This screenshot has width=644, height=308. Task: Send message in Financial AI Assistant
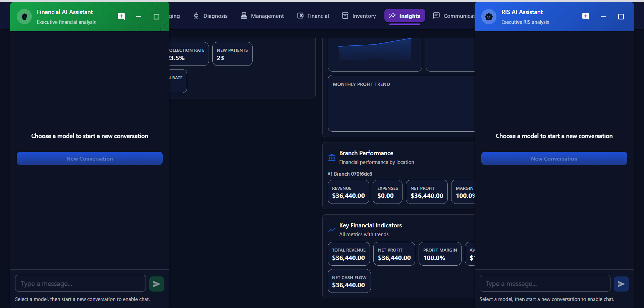(157, 284)
